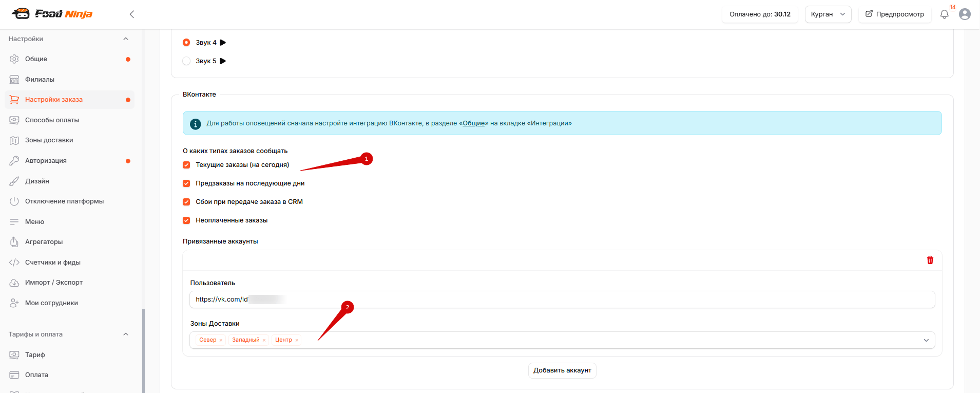Image resolution: width=980 pixels, height=393 pixels.
Task: Click the gear icon beside Общие
Action: pos(14,59)
